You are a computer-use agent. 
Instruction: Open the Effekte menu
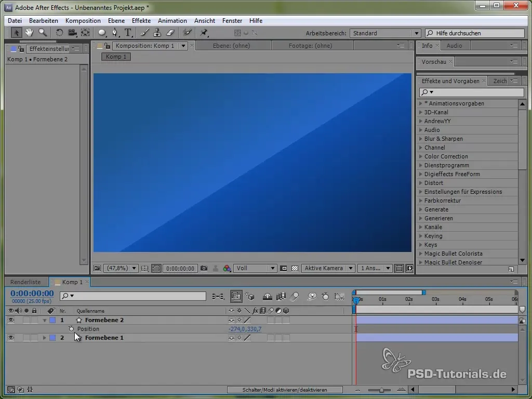(141, 21)
